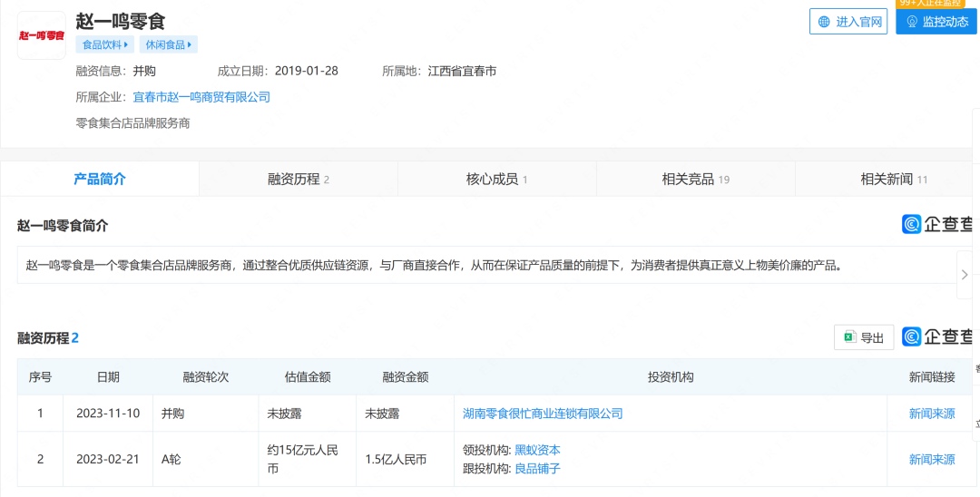Click the 融资金额 column header
The height and width of the screenshot is (497, 980).
coord(405,377)
